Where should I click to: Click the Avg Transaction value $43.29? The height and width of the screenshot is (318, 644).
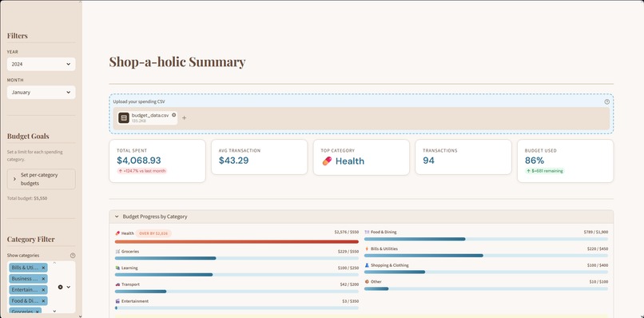(x=233, y=161)
